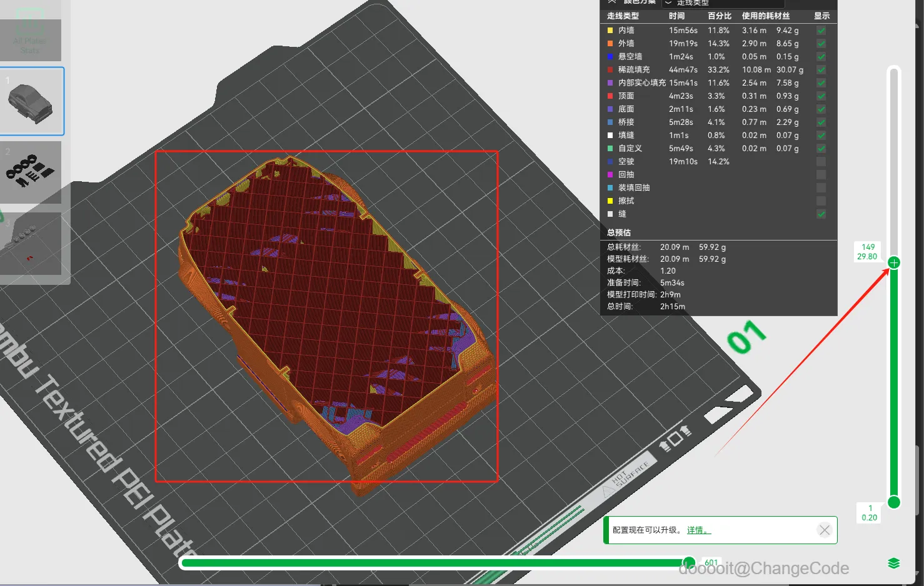This screenshot has height=586, width=924.
Task: Click the 缝 line type label
Action: 622,214
